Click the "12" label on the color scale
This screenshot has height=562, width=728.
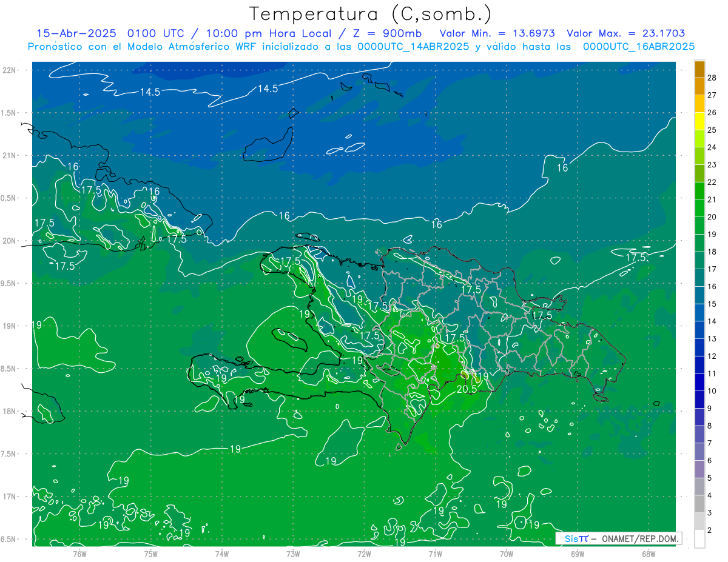click(x=712, y=356)
